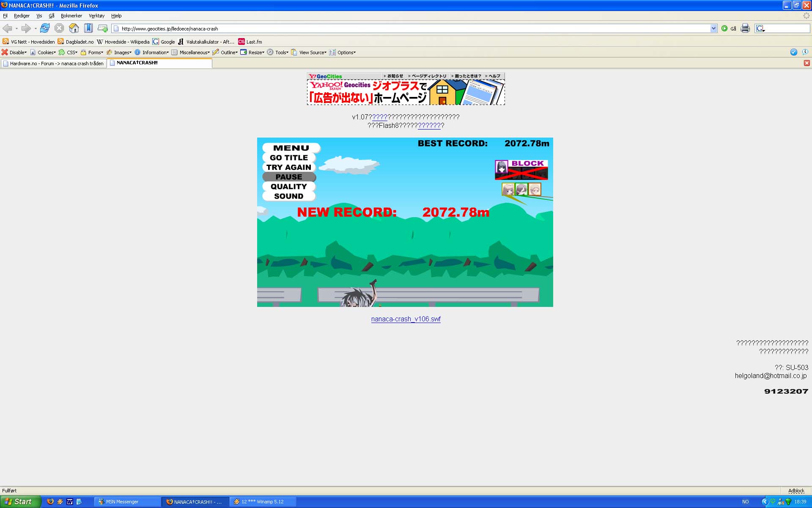
Task: Click the nanaca-crash_v106.swf link
Action: (x=406, y=319)
